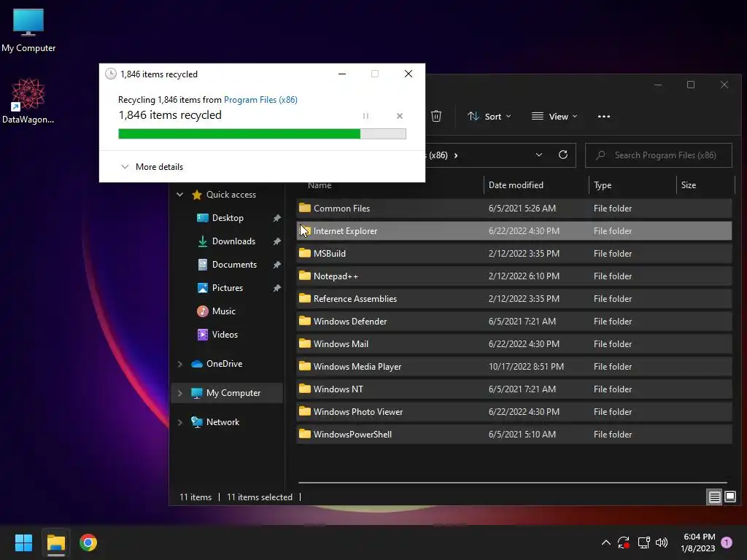This screenshot has height=560, width=747.
Task: Open the notification count badge
Action: [727, 542]
